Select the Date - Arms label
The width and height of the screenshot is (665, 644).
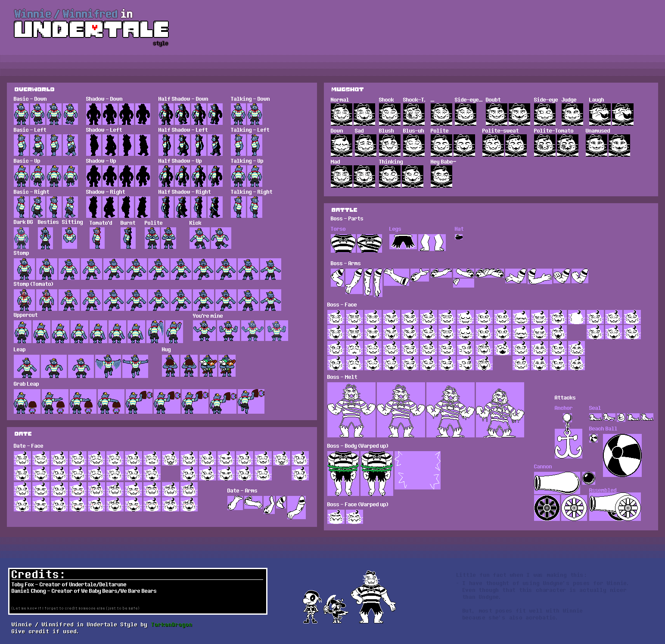point(242,491)
